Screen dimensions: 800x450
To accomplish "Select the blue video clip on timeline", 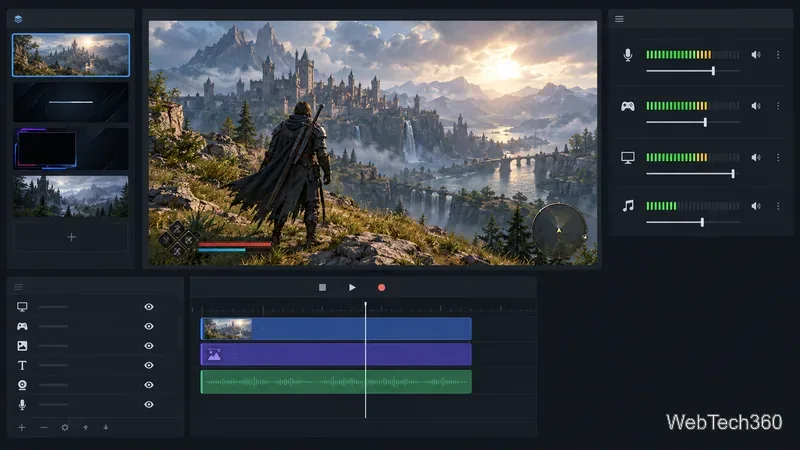I will click(336, 329).
